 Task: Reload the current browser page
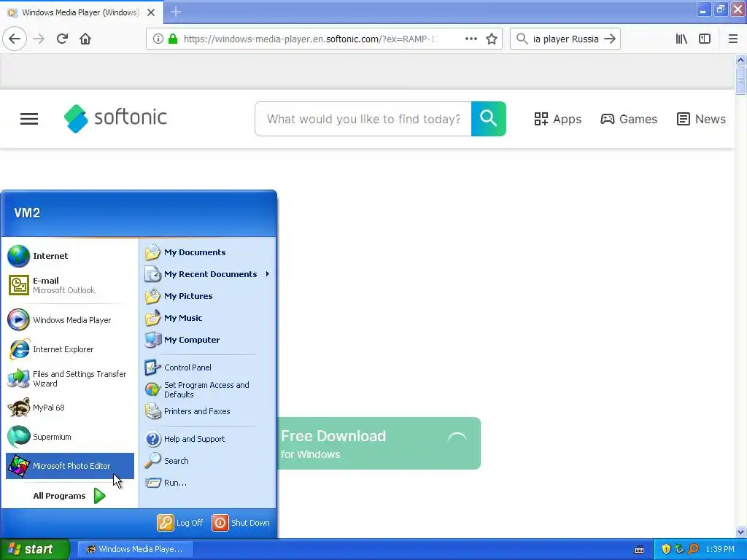point(62,39)
